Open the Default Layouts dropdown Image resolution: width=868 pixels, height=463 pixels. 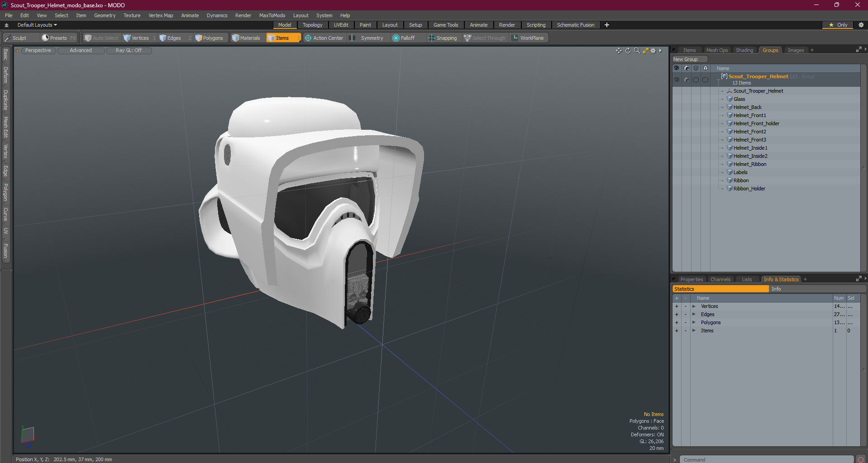click(x=37, y=25)
